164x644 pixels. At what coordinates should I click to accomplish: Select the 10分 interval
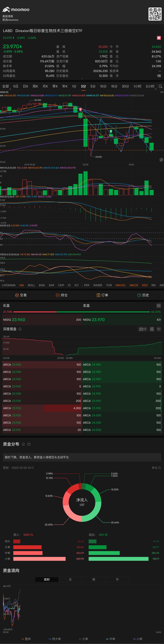click(x=103, y=86)
